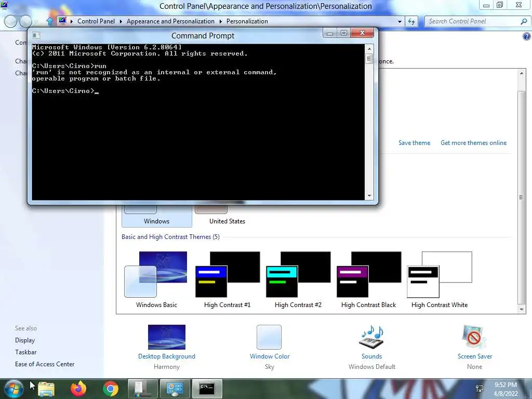
Task: Close the Command Prompt window
Action: (x=362, y=33)
